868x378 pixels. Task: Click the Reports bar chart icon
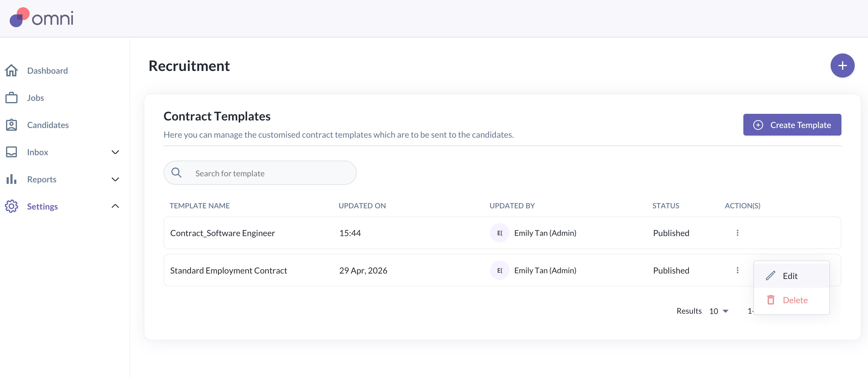[x=11, y=179]
